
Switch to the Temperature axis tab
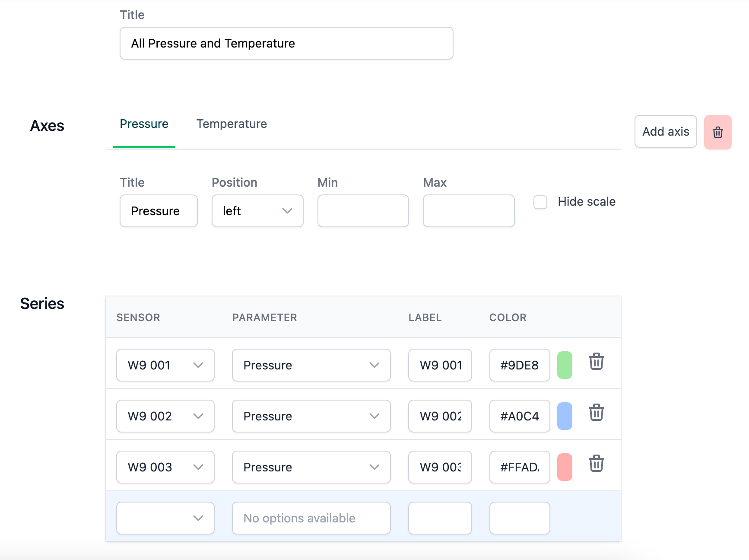[232, 124]
